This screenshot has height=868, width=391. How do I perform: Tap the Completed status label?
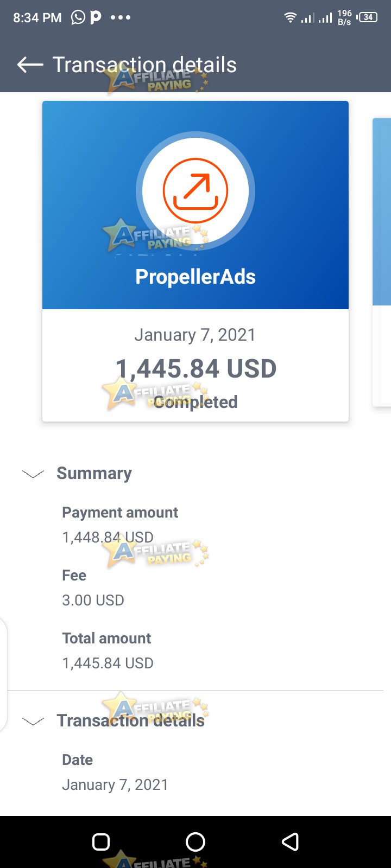point(195,402)
